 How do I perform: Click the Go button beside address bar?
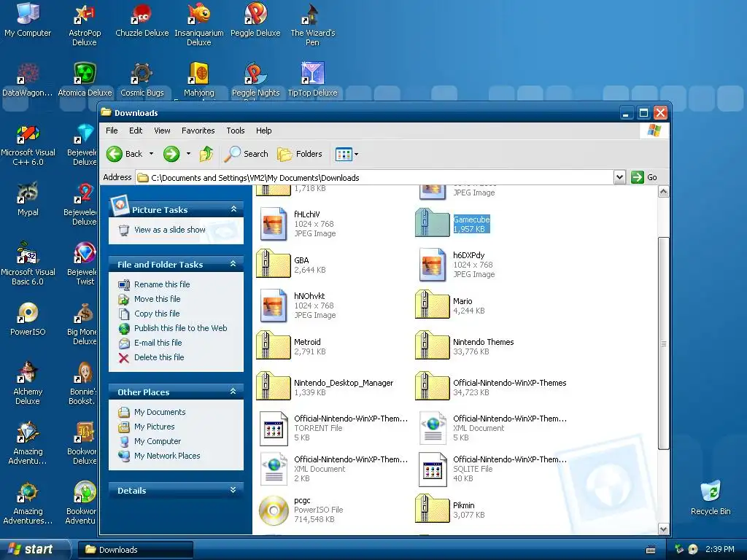coord(644,178)
